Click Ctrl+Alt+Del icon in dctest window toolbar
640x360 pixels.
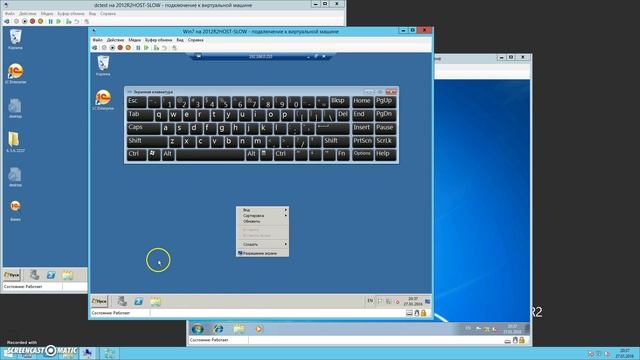(7, 21)
